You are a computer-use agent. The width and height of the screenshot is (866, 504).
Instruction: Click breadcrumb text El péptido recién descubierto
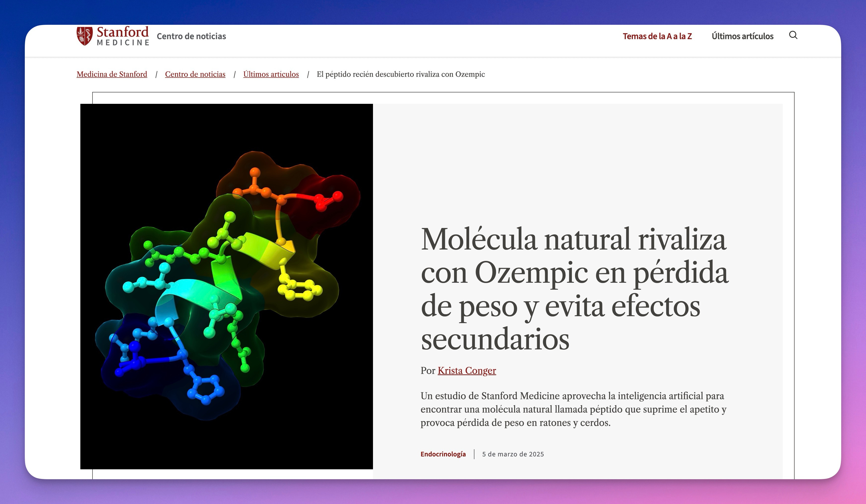[401, 74]
